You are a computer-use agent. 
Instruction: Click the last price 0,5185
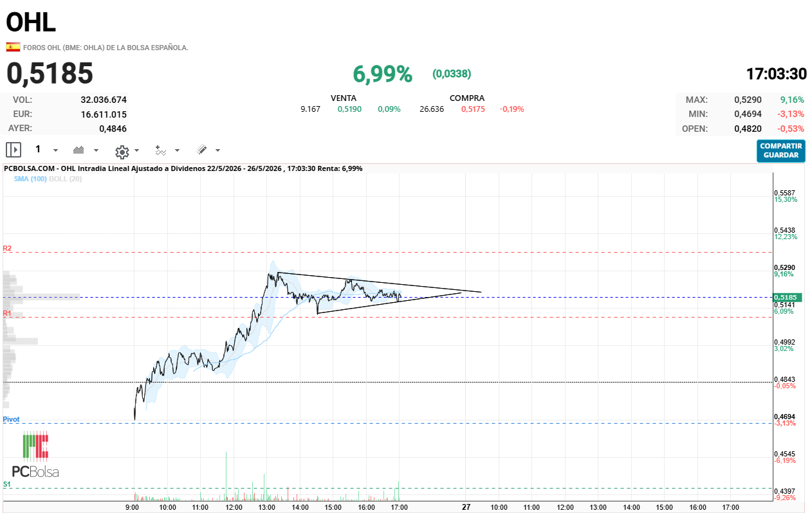coord(50,73)
